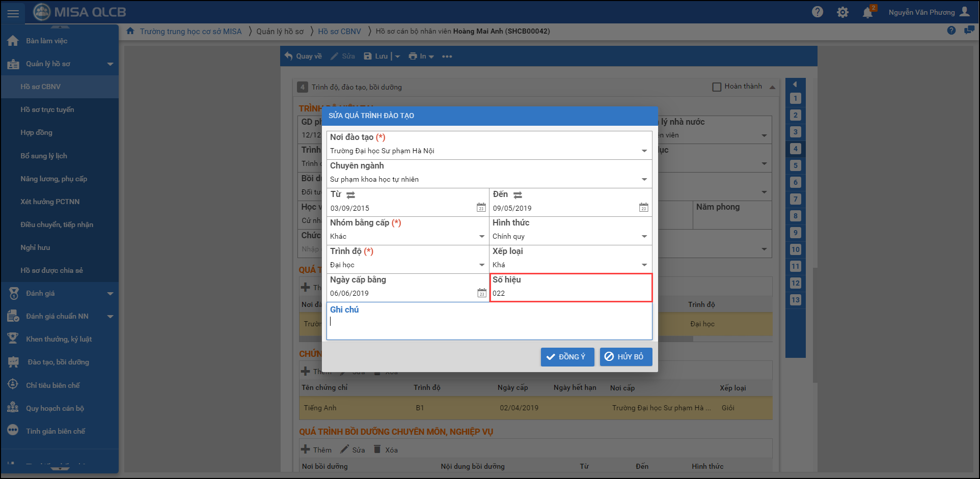980x479 pixels.
Task: Open the hamburger menu icon
Action: [x=13, y=13]
